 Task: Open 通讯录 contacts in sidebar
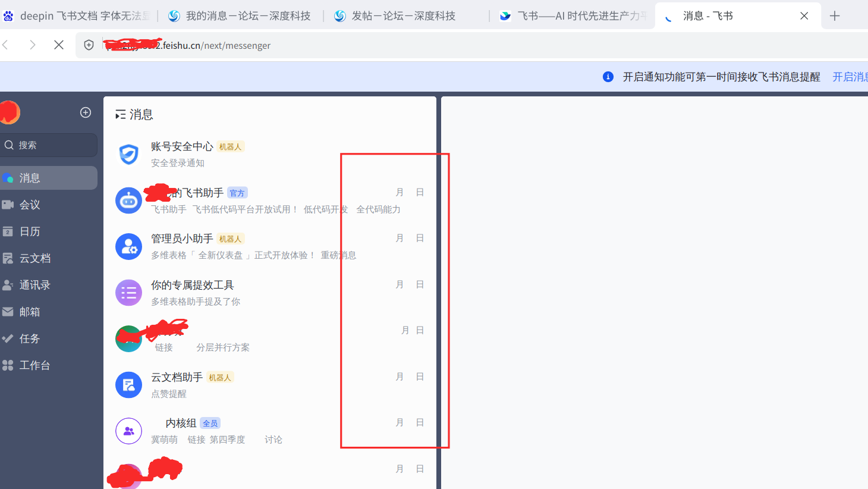(49, 285)
